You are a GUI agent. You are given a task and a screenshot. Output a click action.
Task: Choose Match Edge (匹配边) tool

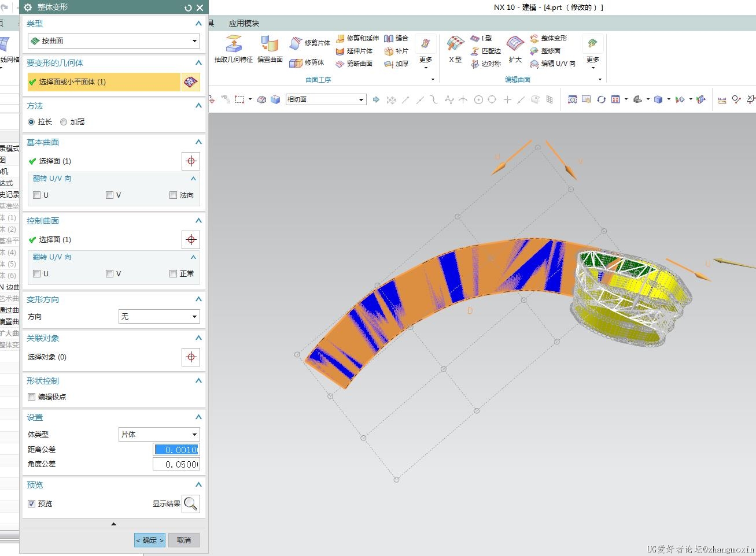(x=485, y=51)
